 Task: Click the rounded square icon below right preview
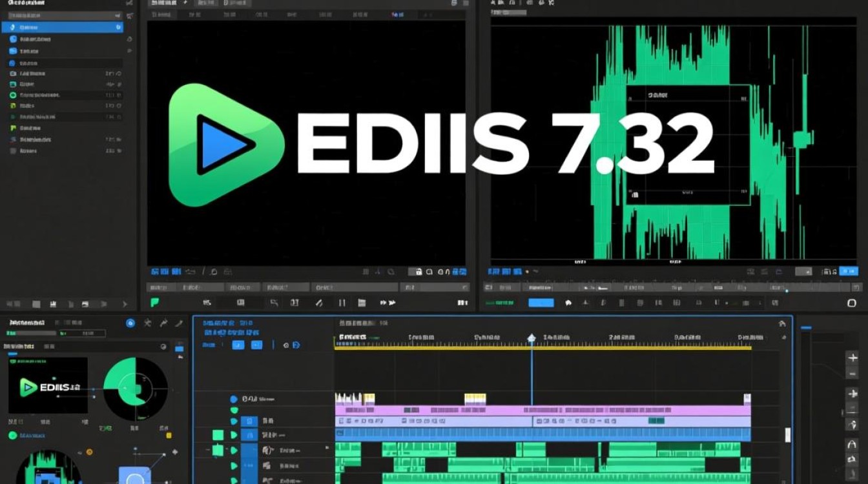pos(851,302)
